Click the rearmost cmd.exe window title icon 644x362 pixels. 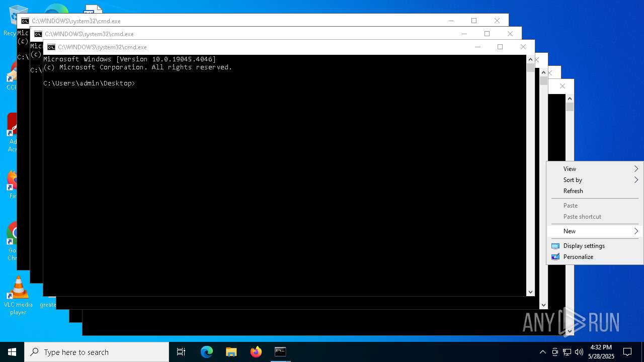(x=25, y=21)
